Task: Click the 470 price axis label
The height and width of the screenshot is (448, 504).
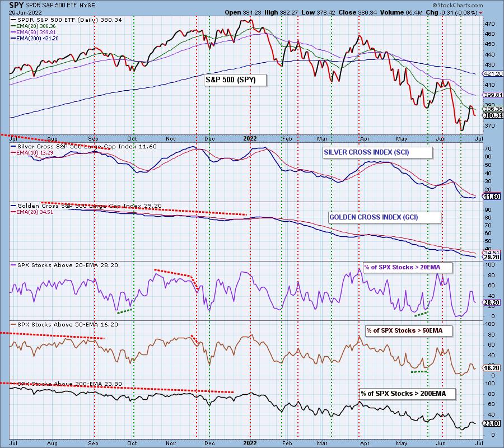Action: [x=490, y=24]
